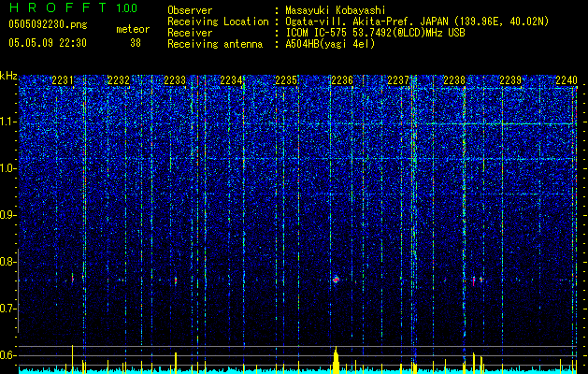Click the 0.9 frequency axis label
Viewport: 588px width, 374px height.
pyautogui.click(x=8, y=215)
